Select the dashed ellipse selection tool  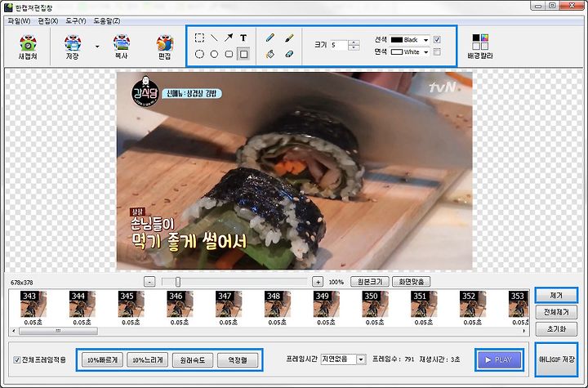199,54
